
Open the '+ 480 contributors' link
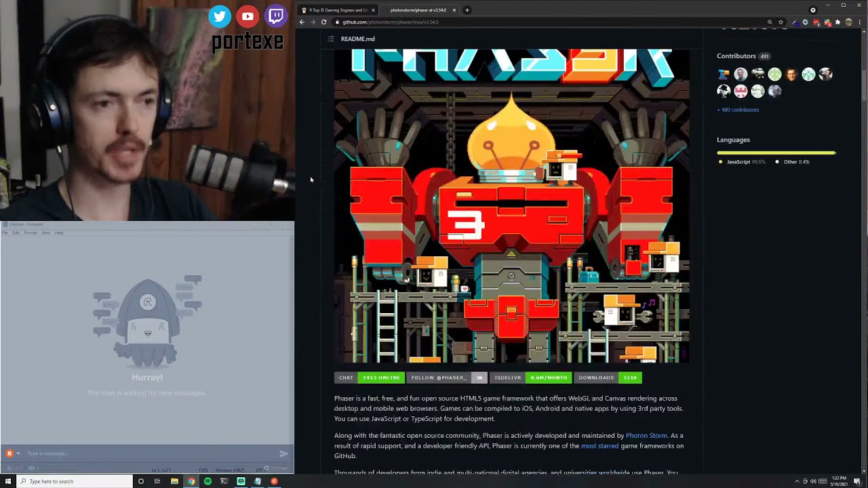click(x=738, y=110)
